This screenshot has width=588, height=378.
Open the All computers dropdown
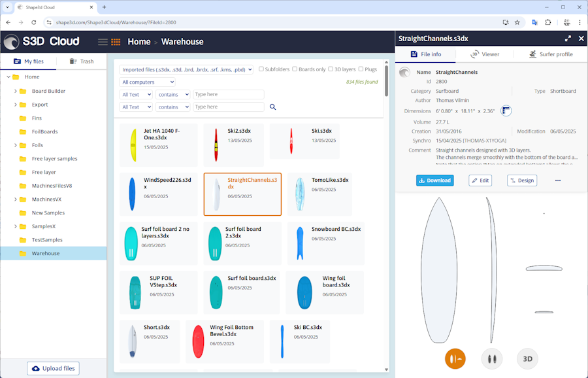148,82
